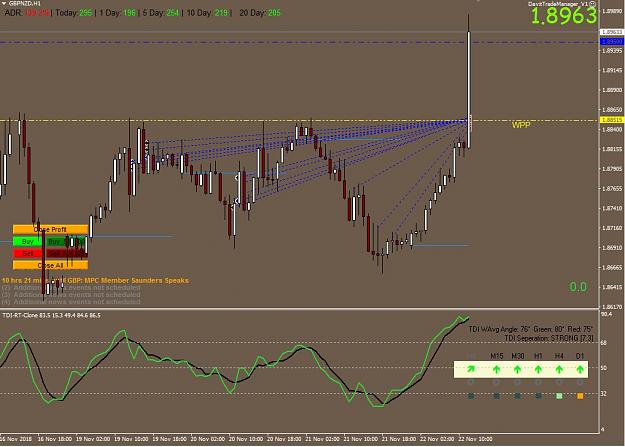Click the 1.87410 price on the axis
Image resolution: width=625 pixels, height=447 pixels.
point(612,208)
